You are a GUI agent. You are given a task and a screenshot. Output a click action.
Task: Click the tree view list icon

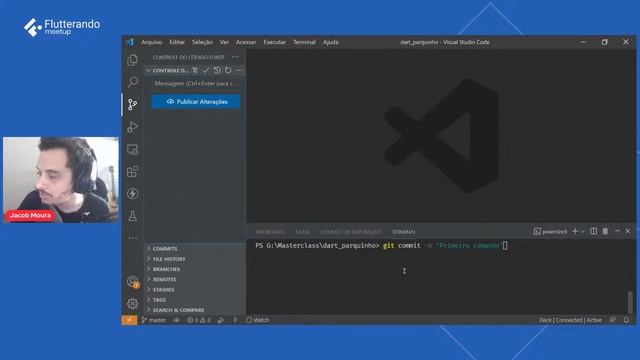click(x=195, y=70)
